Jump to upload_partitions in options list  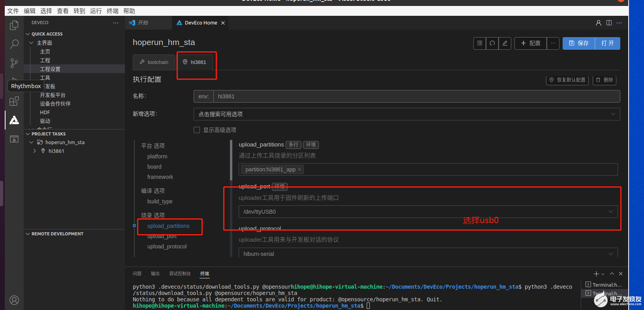tap(168, 226)
